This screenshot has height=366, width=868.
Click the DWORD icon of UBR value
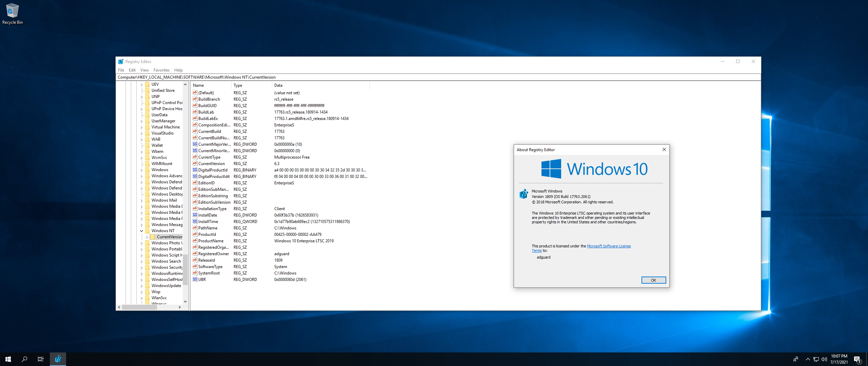[195, 279]
